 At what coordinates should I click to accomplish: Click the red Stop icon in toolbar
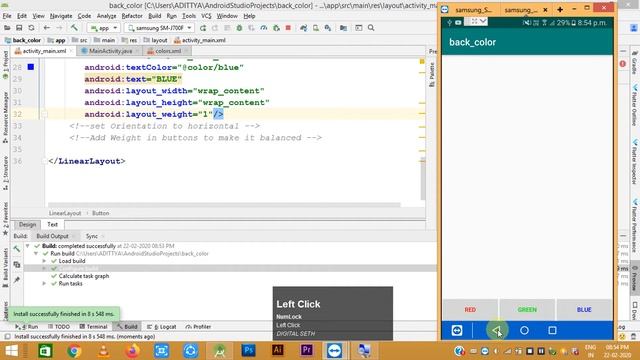click(288, 28)
